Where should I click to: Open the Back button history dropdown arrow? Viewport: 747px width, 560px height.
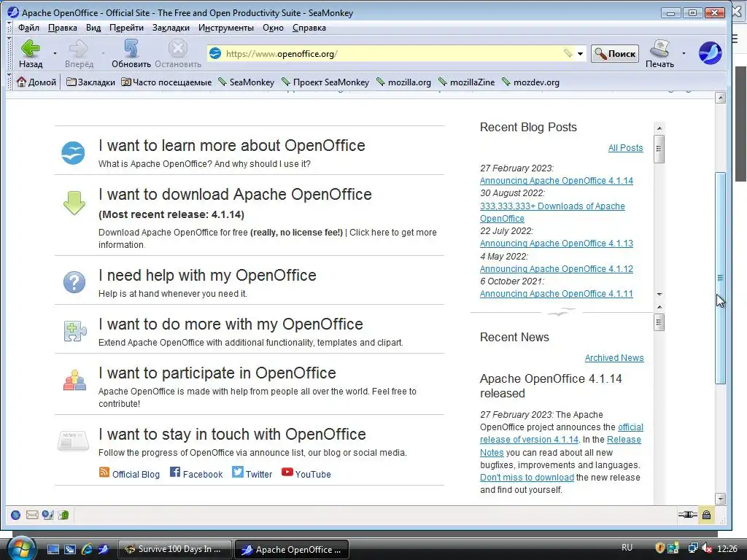click(55, 53)
